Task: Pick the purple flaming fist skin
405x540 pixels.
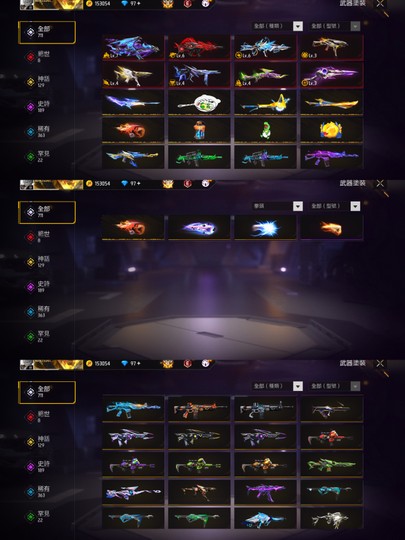Action: [x=199, y=228]
